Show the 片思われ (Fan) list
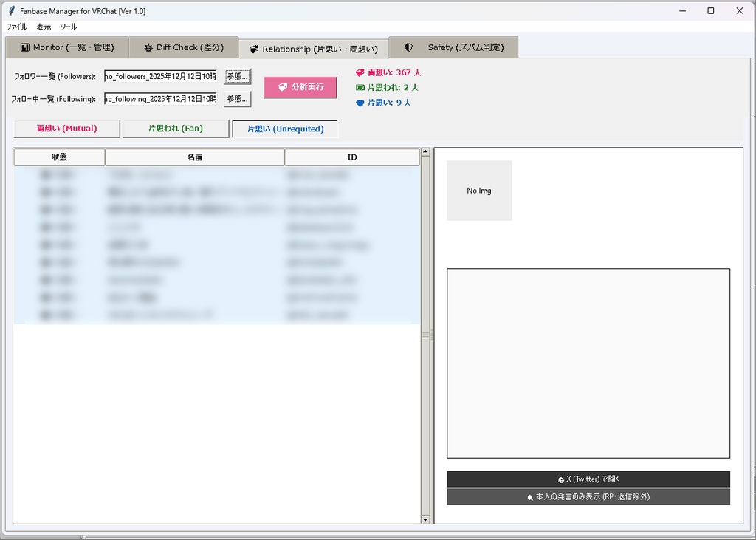The image size is (756, 540). [x=176, y=129]
